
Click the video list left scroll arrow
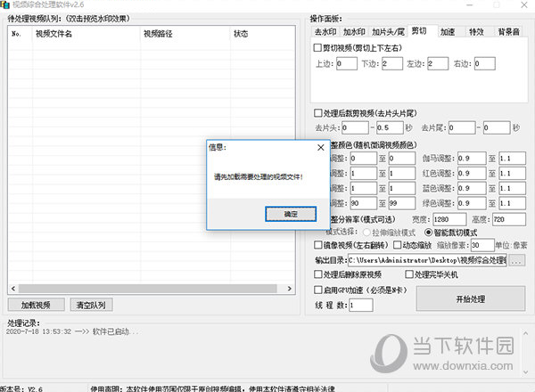click(13, 289)
